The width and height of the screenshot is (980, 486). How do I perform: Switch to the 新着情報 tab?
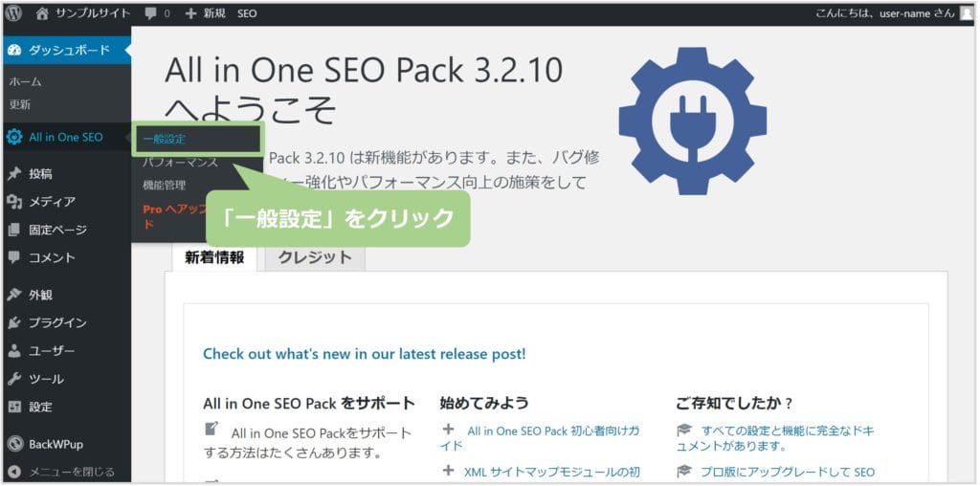click(214, 257)
